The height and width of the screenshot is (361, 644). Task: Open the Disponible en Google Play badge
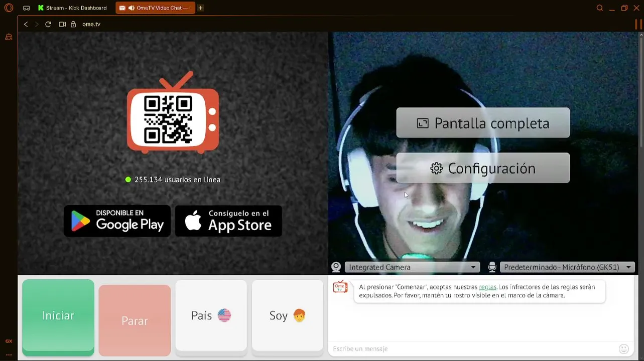[x=117, y=221]
